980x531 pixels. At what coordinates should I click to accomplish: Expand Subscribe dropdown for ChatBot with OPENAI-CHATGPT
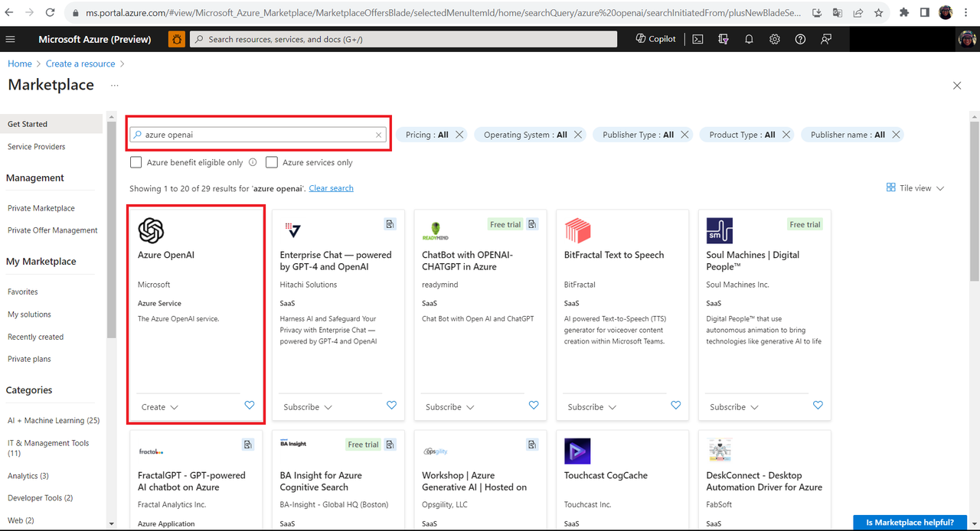[x=450, y=407]
